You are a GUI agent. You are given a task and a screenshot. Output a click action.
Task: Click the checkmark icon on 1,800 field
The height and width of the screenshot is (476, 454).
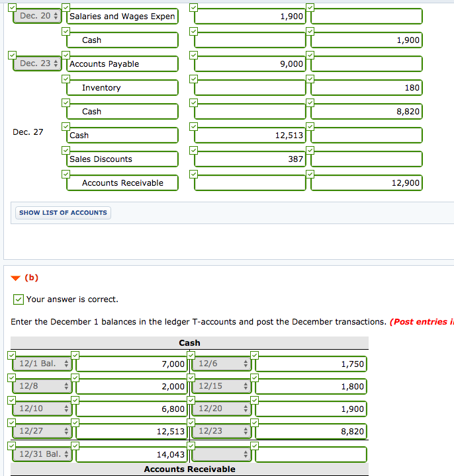point(255,377)
